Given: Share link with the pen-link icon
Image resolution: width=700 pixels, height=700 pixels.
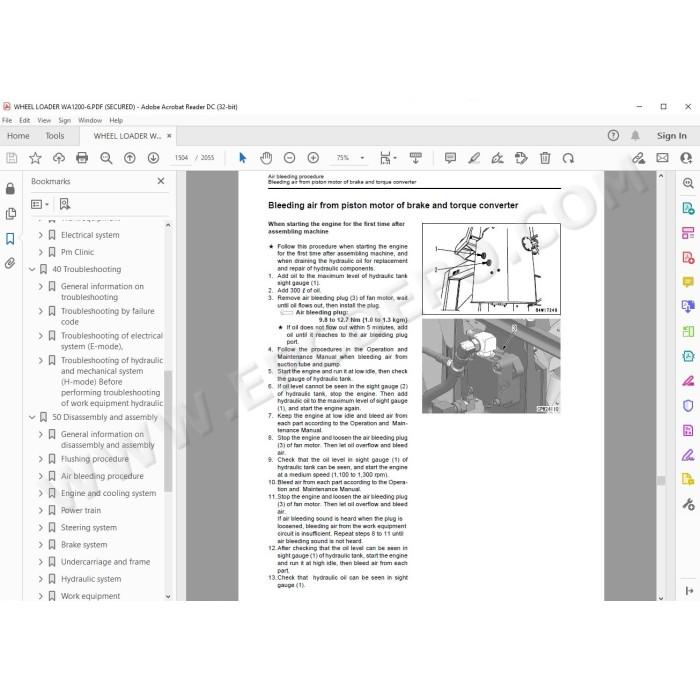Looking at the screenshot, I should tap(639, 158).
